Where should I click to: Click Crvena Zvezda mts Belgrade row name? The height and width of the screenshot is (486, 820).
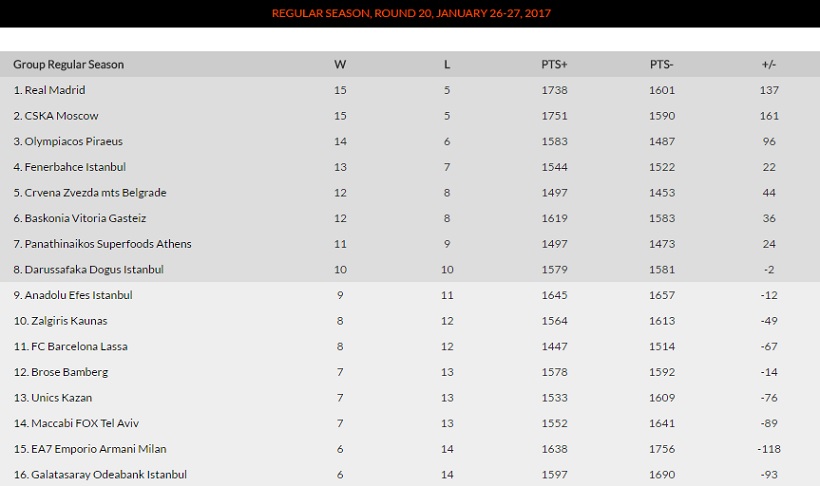point(95,193)
